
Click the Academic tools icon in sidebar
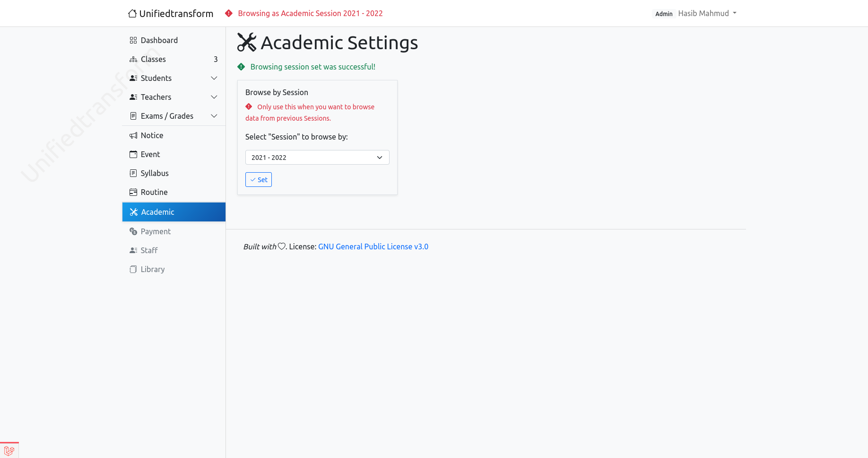(x=134, y=212)
